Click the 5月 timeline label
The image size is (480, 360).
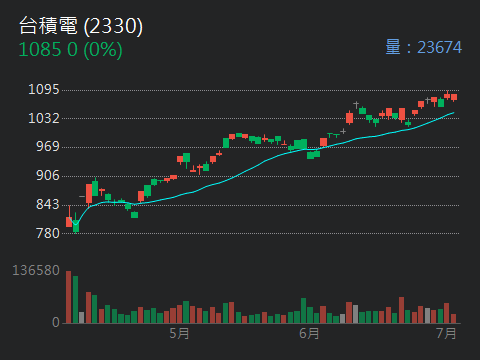pyautogui.click(x=179, y=333)
